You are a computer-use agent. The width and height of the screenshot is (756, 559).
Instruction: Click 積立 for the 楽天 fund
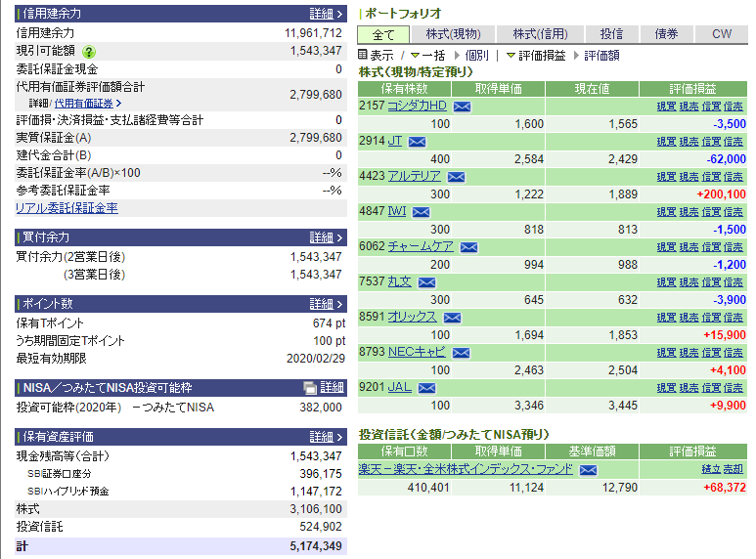click(x=711, y=469)
